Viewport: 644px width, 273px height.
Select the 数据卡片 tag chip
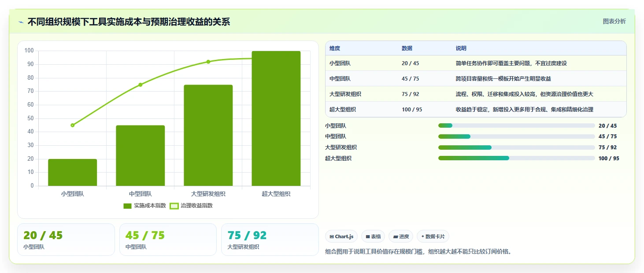point(433,236)
